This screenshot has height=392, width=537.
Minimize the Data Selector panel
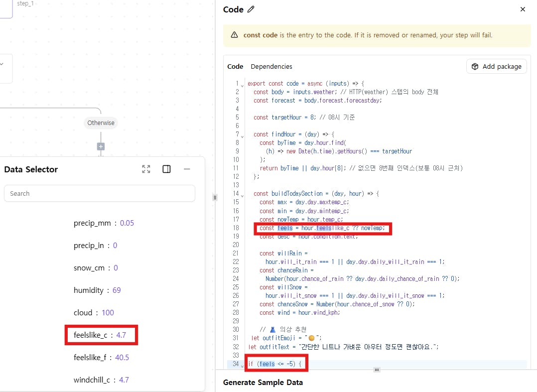click(x=187, y=169)
